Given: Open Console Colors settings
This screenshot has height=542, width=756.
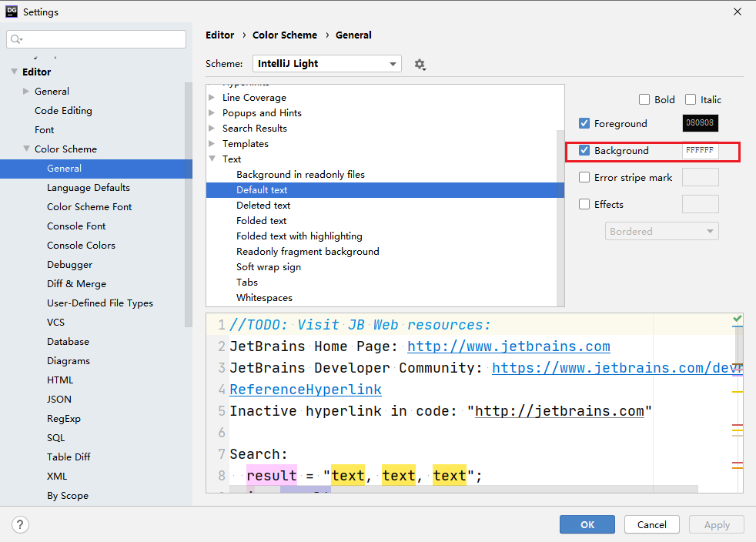Looking at the screenshot, I should point(81,246).
